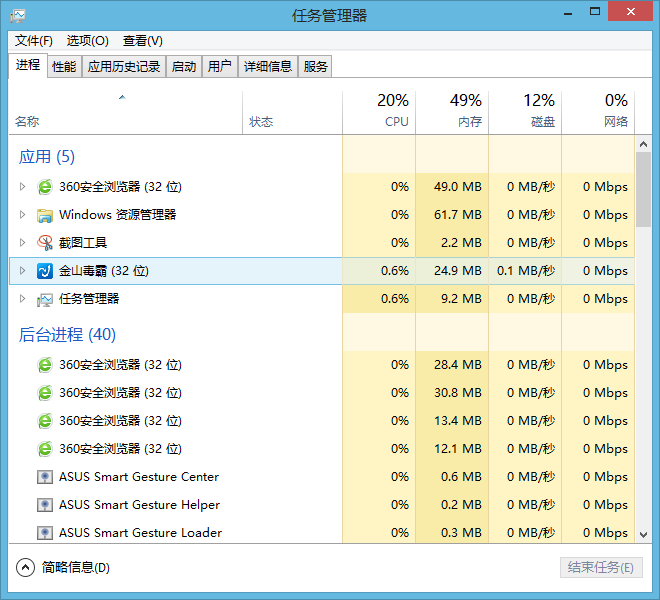The height and width of the screenshot is (600, 660).
Task: Click the vertical scrollbar thumb
Action: tap(643, 190)
